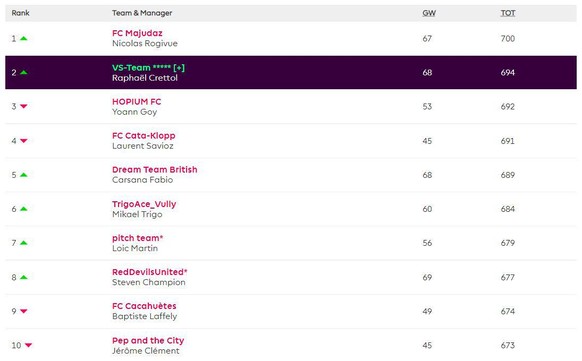
Task: Open FC Cacahuètes team link
Action: pos(144,306)
